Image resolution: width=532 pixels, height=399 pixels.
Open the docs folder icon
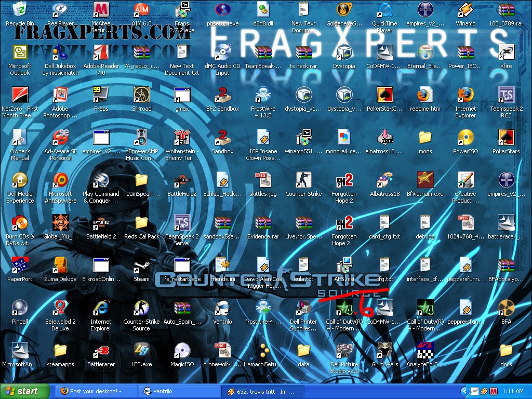506,350
